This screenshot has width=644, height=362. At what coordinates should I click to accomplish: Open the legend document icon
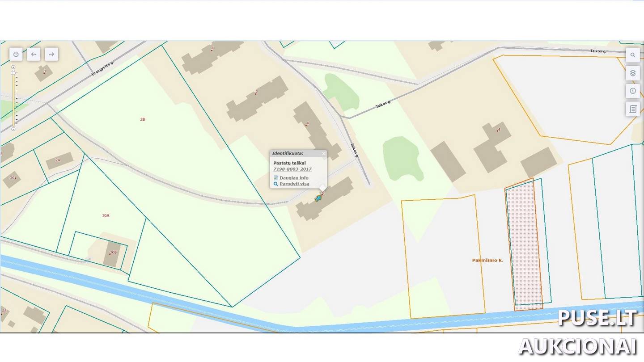[633, 109]
